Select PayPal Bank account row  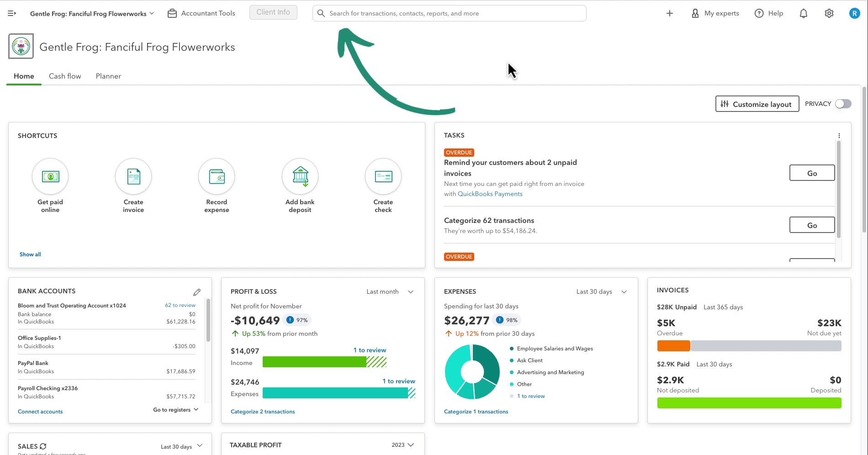106,367
